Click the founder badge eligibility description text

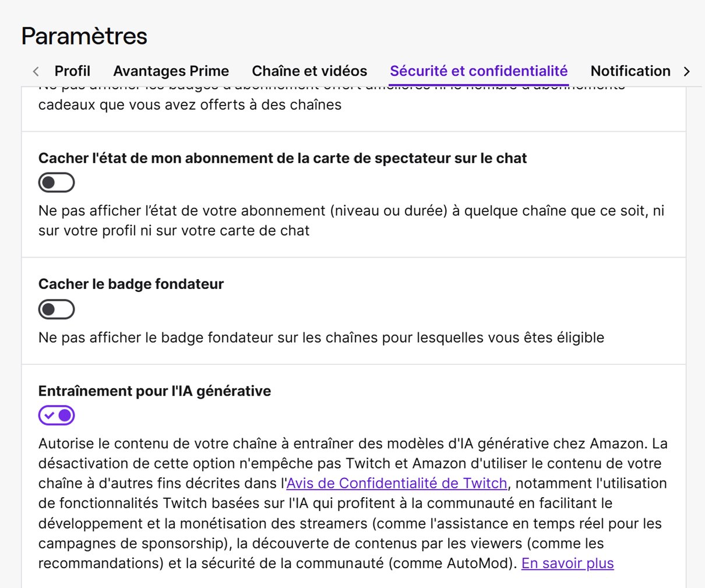(x=321, y=337)
